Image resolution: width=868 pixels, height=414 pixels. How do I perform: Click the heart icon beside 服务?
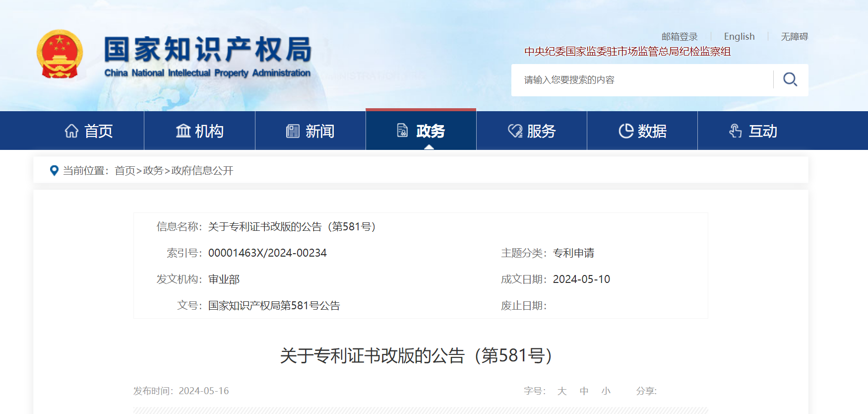(515, 131)
